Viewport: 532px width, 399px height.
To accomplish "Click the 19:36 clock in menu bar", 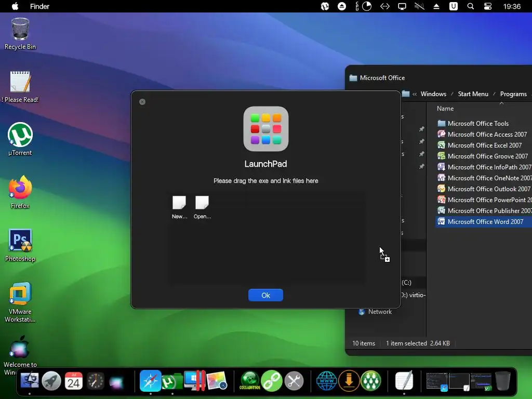I will click(x=512, y=6).
